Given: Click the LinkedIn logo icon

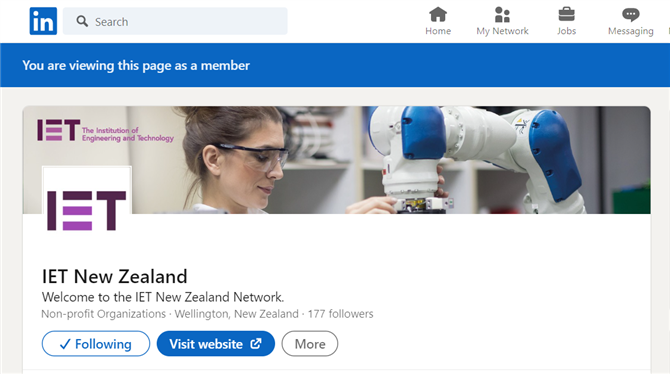Looking at the screenshot, I should coord(43,21).
